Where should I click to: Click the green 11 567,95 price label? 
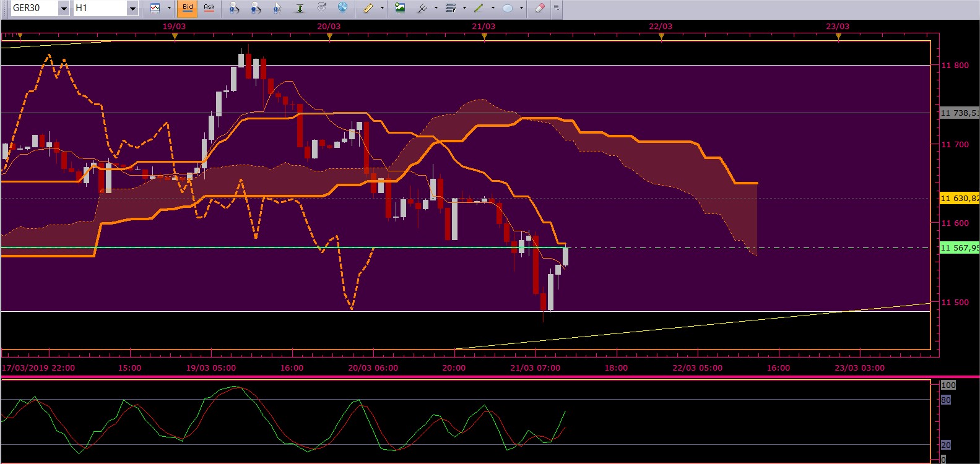960,247
